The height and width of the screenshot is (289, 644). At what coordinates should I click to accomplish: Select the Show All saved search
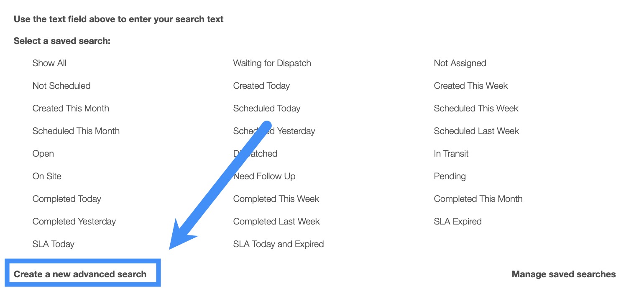tap(49, 63)
